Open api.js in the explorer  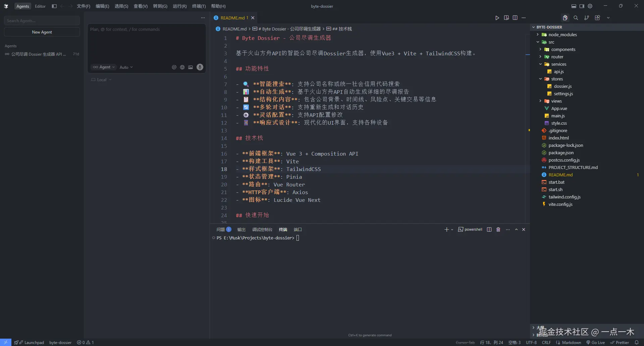pyautogui.click(x=559, y=71)
